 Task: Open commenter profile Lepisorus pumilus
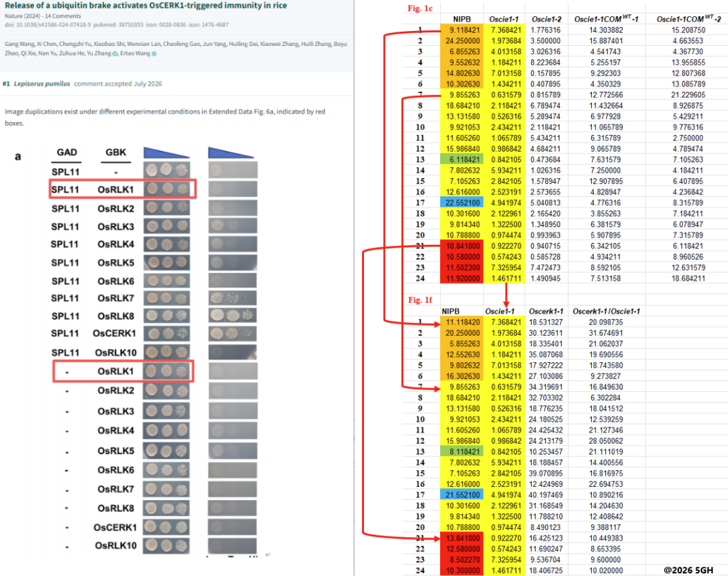pyautogui.click(x=42, y=84)
